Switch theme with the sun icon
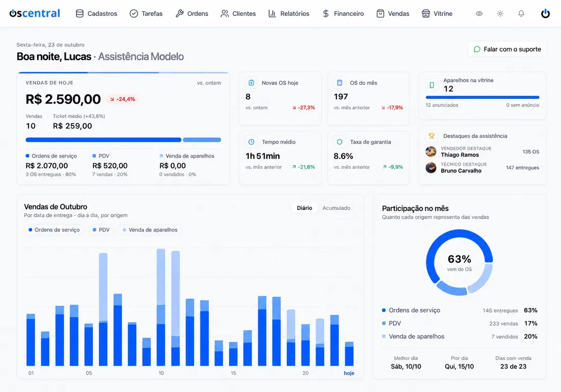Screen dimensions: 561x392 click(x=500, y=14)
